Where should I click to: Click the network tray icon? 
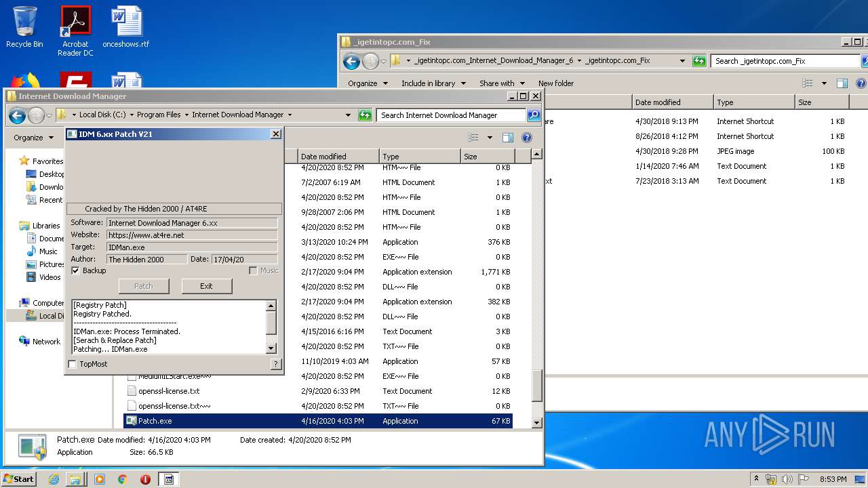pos(771,479)
